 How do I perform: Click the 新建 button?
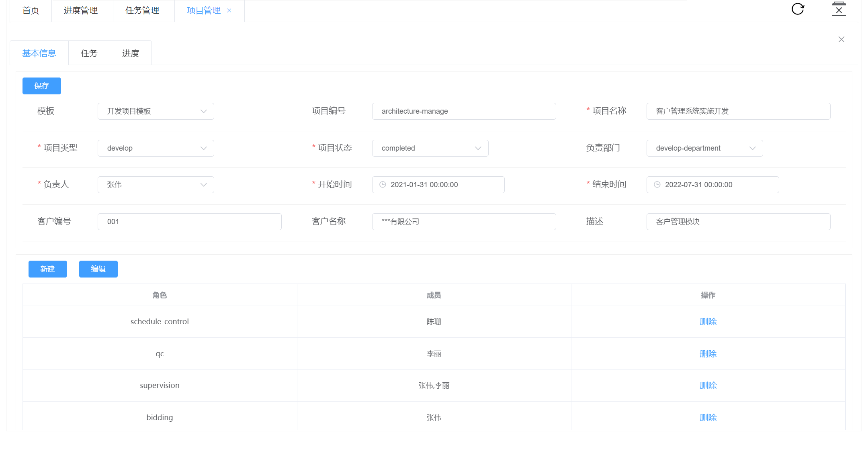coord(47,269)
